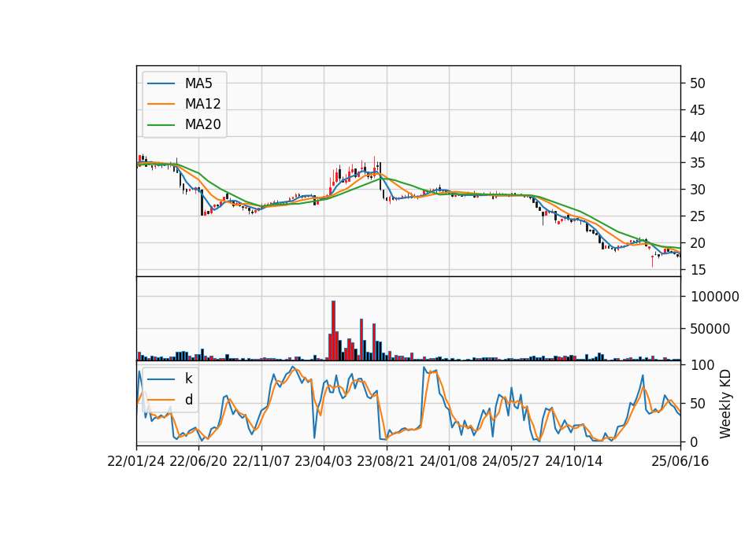The image size is (756, 543).
Task: Click the price axis value 25
Action: click(697, 217)
